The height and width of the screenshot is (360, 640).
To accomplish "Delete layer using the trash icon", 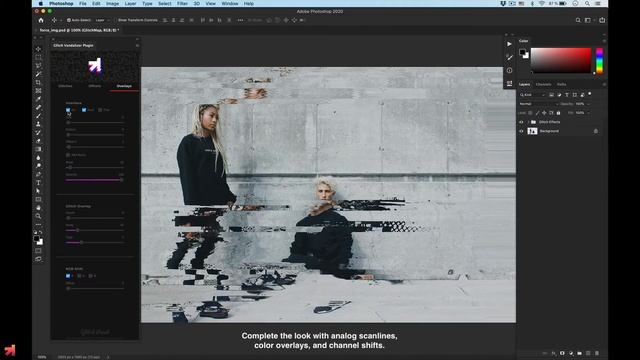I will pos(597,353).
